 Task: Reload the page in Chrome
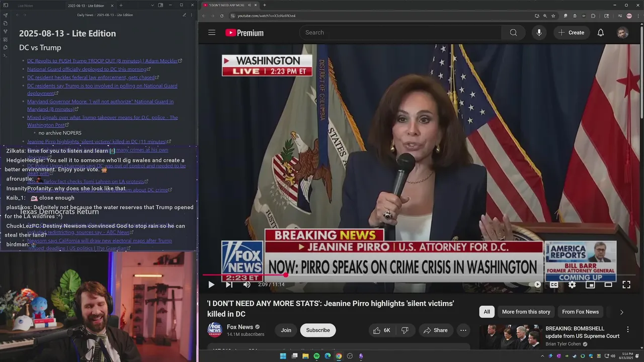point(222,16)
